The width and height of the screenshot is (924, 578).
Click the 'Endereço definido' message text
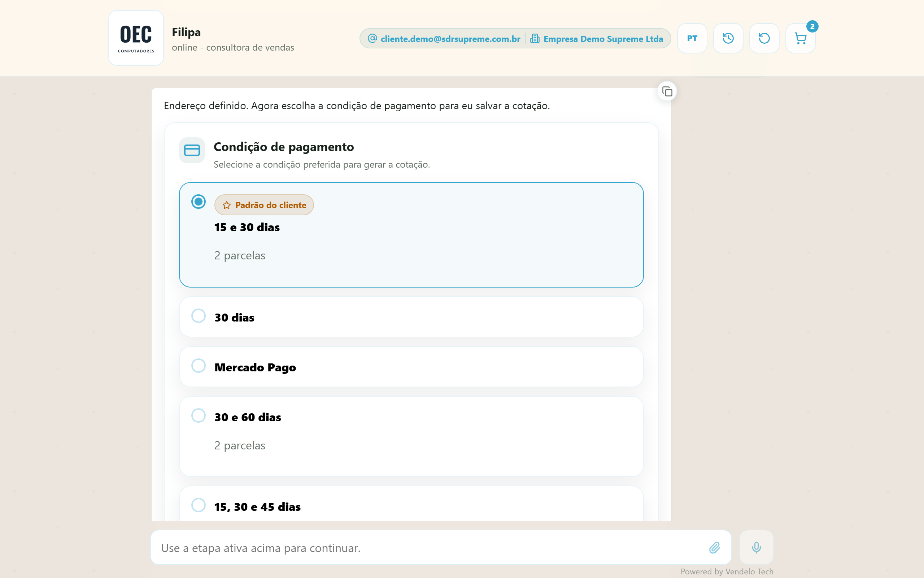tap(357, 106)
